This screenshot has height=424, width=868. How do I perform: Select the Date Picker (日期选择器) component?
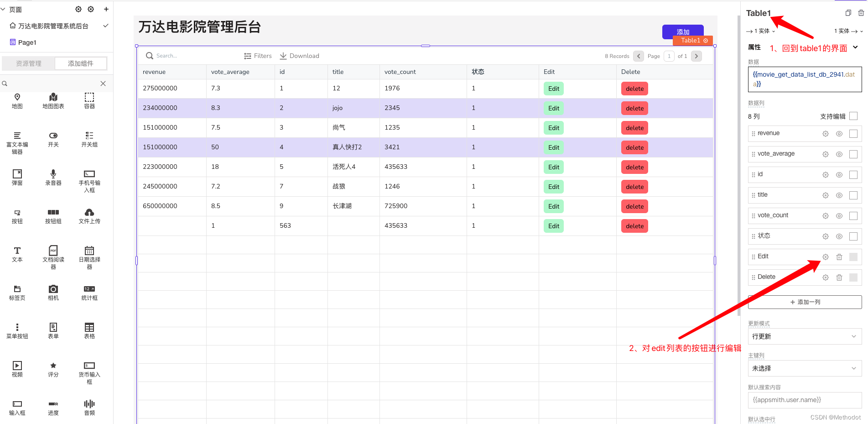coord(89,257)
